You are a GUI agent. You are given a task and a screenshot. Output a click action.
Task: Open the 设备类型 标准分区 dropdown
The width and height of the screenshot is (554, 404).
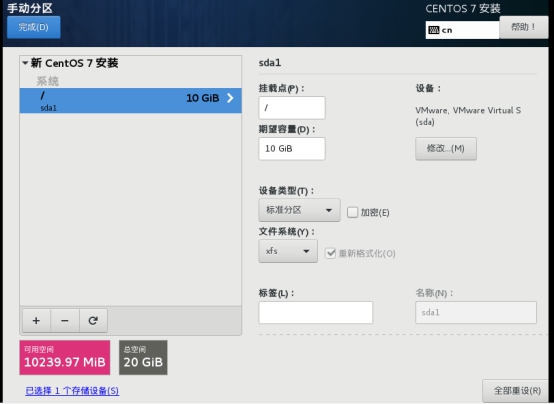pos(299,210)
